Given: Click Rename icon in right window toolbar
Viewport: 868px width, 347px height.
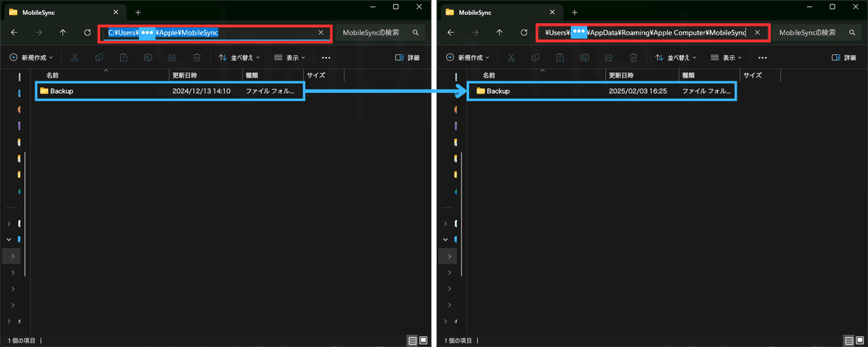Looking at the screenshot, I should [x=584, y=58].
